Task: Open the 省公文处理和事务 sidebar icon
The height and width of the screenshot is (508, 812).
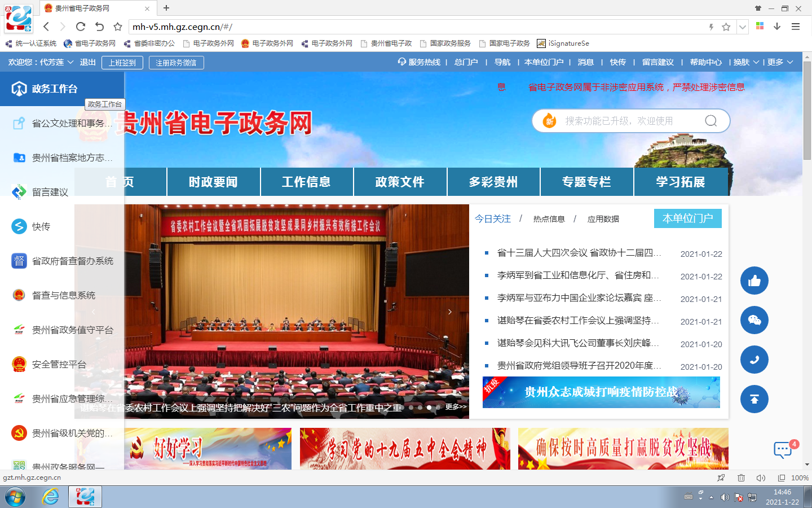Action: pos(19,124)
